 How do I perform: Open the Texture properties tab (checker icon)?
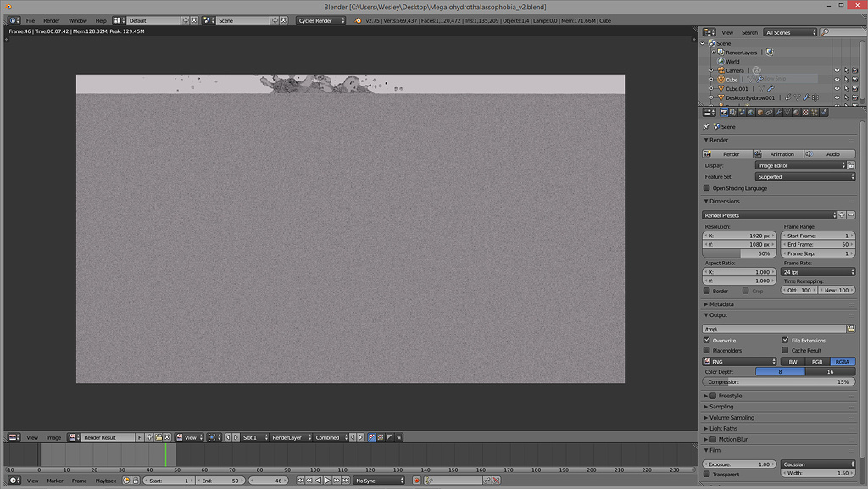tap(805, 113)
